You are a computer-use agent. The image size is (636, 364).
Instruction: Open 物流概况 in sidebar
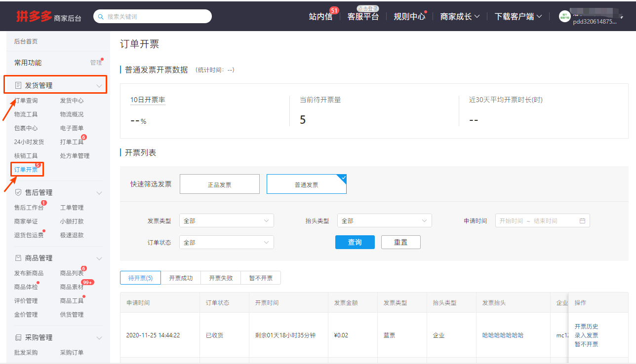(x=72, y=114)
